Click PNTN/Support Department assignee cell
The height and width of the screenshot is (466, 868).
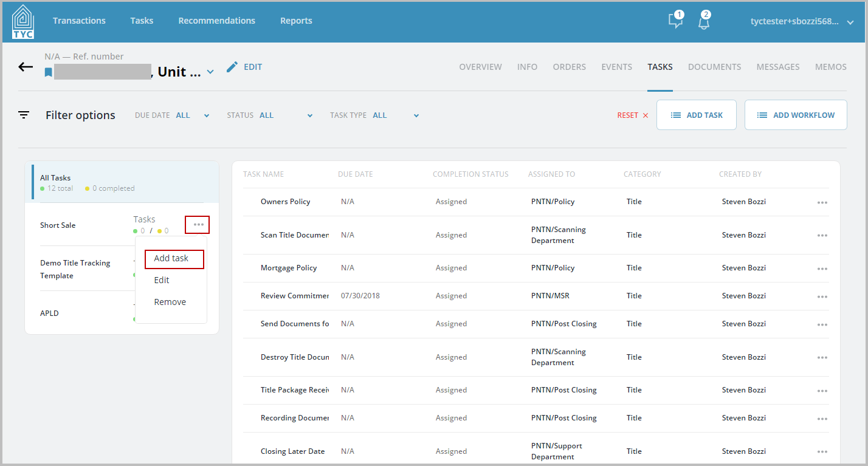pyautogui.click(x=557, y=451)
